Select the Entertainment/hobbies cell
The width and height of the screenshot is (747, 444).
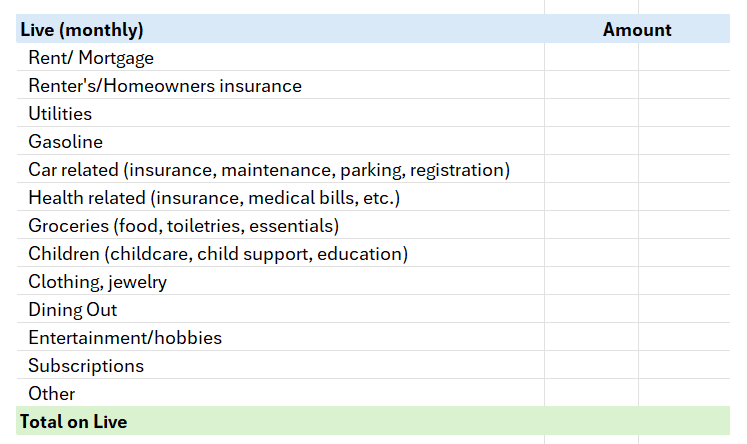pos(125,338)
